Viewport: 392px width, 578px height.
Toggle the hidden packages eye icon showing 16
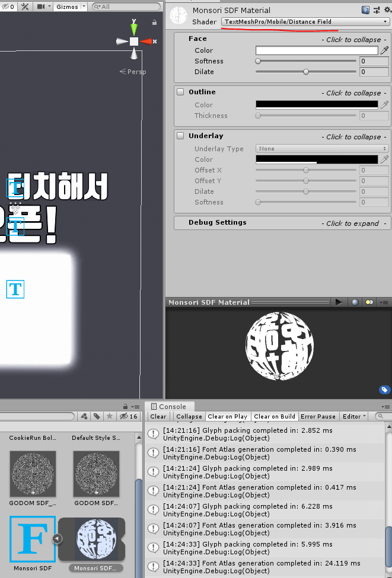[x=128, y=416]
